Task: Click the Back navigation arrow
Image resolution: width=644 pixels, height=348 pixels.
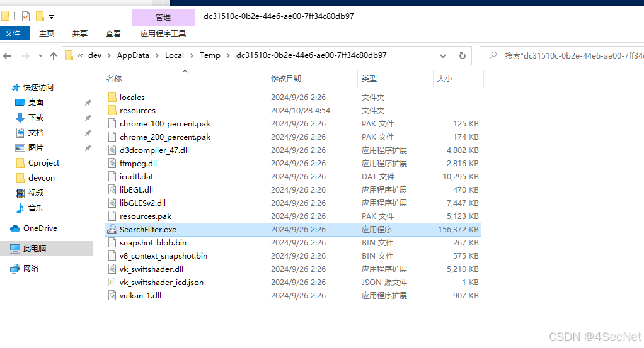Action: click(x=8, y=56)
